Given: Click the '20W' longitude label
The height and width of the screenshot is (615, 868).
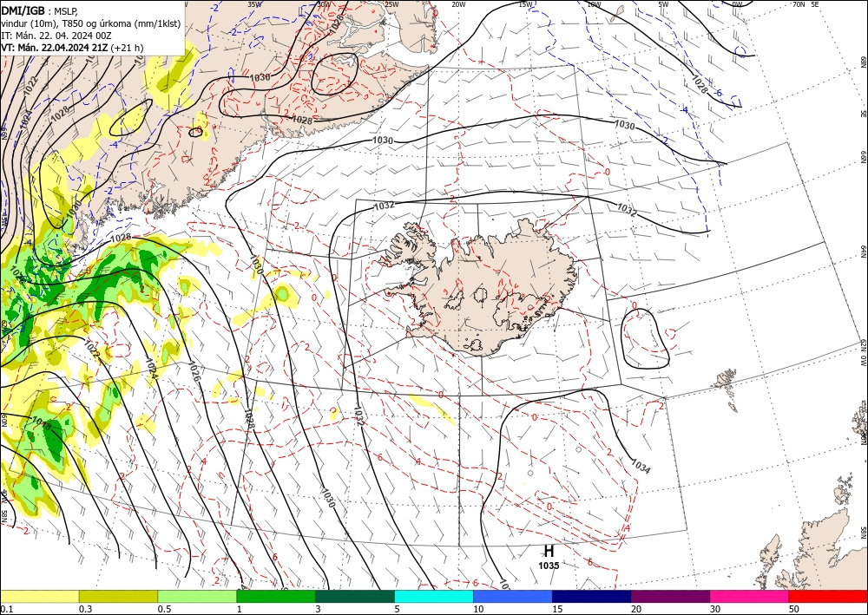Looking at the screenshot, I should click(x=458, y=4).
